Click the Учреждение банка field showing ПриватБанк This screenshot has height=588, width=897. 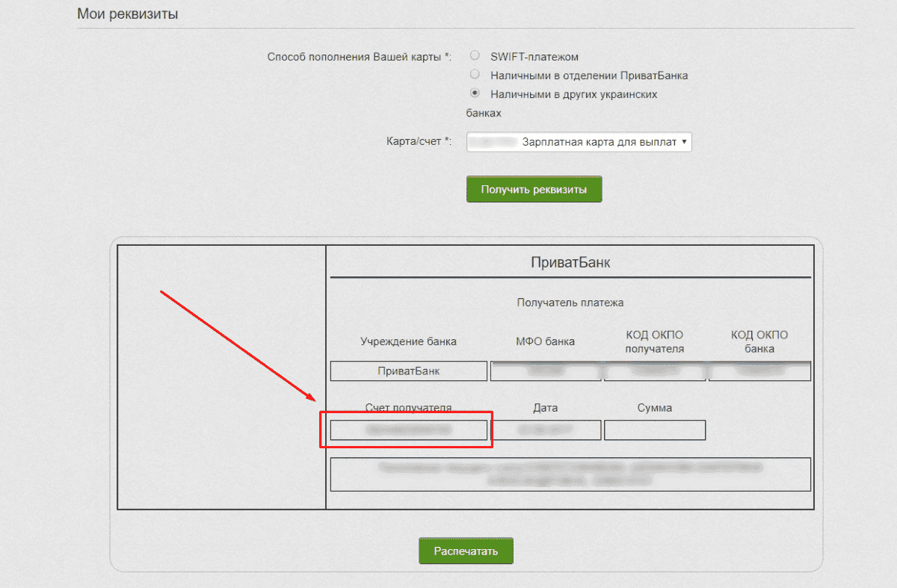(408, 371)
